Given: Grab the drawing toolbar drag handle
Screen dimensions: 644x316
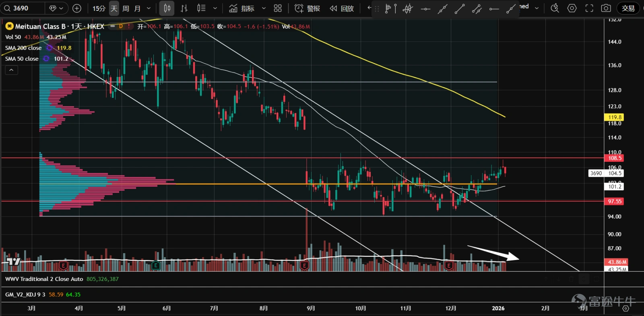Looking at the screenshot, I should (x=377, y=8).
